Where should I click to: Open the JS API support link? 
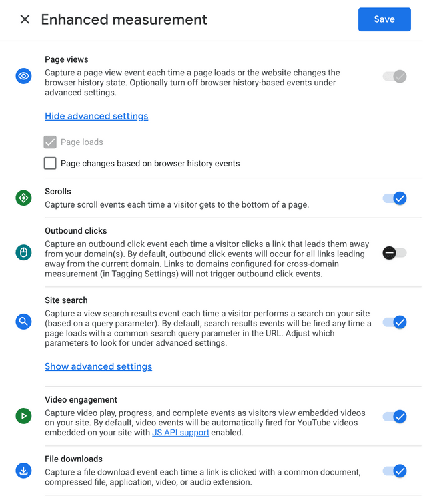180,433
